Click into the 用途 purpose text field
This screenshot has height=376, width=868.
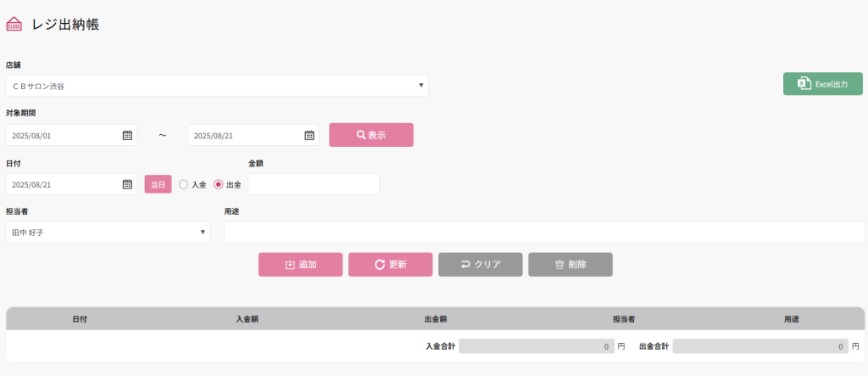point(543,232)
